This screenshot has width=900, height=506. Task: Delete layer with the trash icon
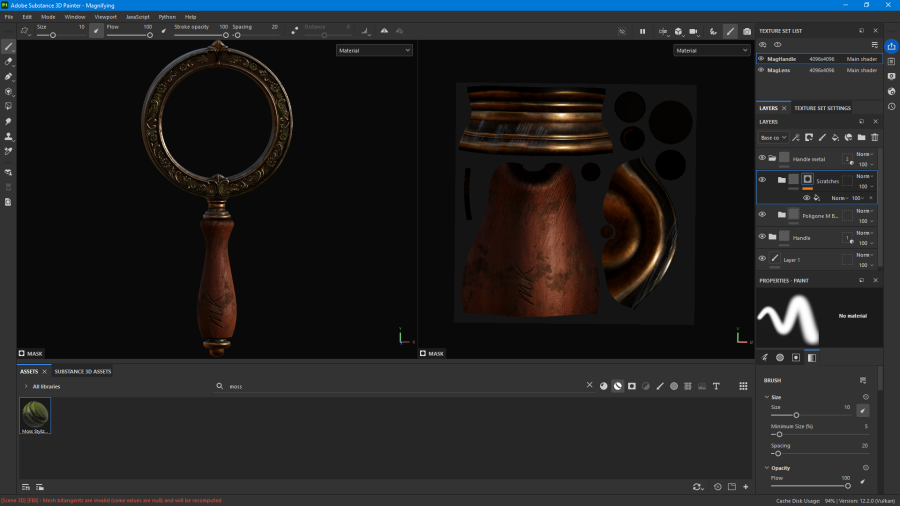[x=875, y=138]
